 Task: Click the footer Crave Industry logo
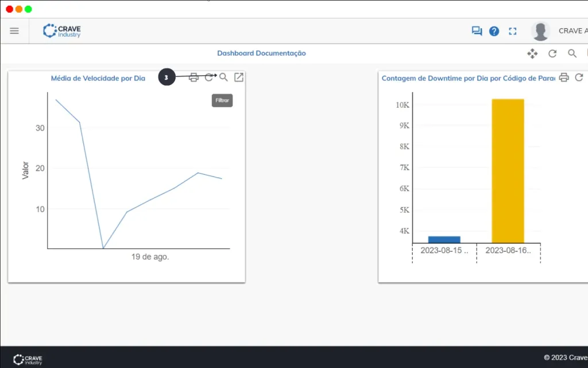(28, 359)
